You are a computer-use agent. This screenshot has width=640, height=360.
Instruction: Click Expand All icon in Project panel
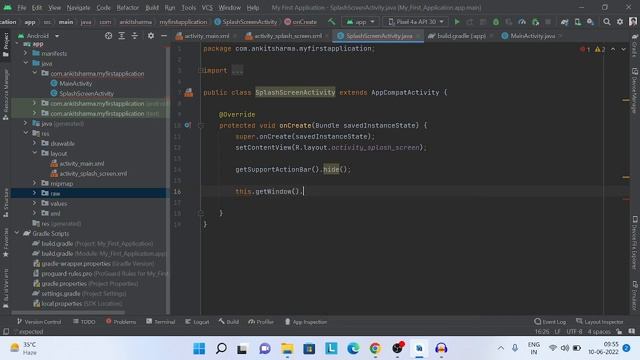pos(122,36)
